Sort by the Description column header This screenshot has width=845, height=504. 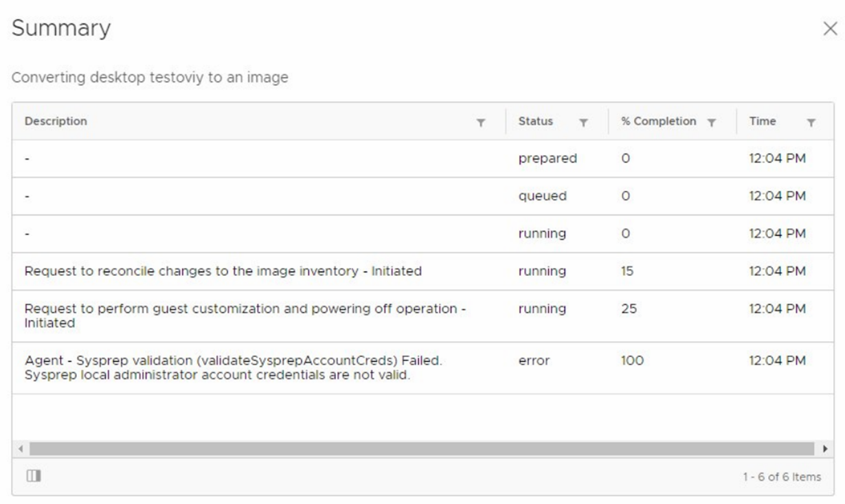point(56,122)
